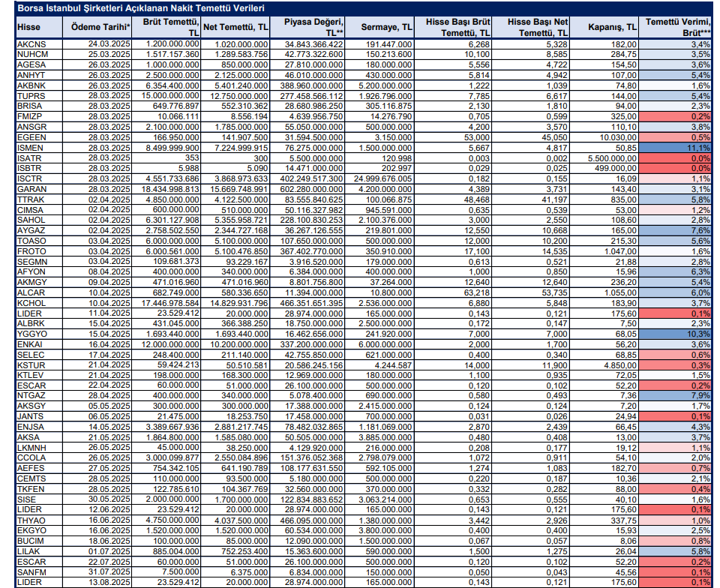Select GARAN gross dividend 18.434.998.813
Image resolution: width=720 pixels, height=588 pixels.
point(165,189)
